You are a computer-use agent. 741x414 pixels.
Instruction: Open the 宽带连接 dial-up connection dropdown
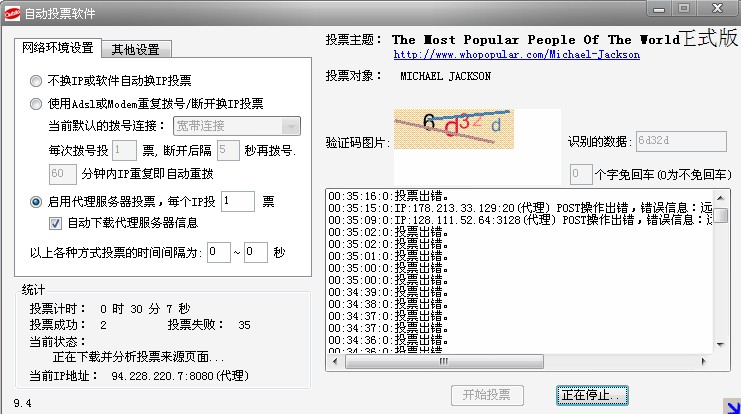click(x=291, y=126)
